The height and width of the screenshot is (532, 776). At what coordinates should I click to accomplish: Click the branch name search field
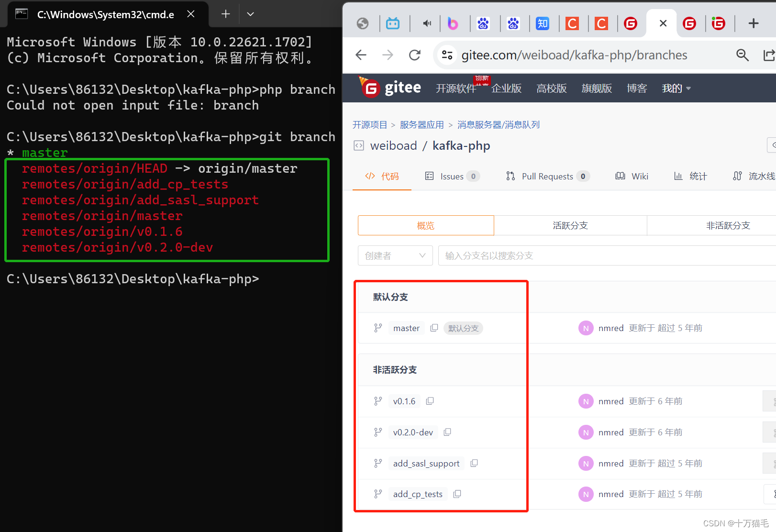point(607,255)
